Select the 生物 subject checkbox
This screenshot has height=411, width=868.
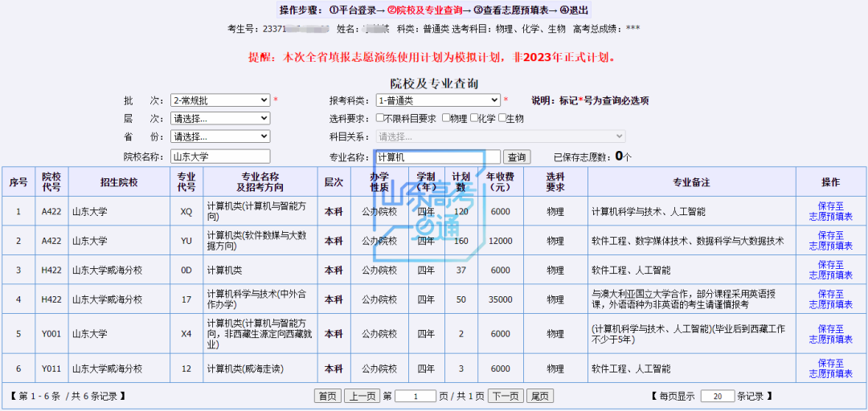[x=502, y=119]
